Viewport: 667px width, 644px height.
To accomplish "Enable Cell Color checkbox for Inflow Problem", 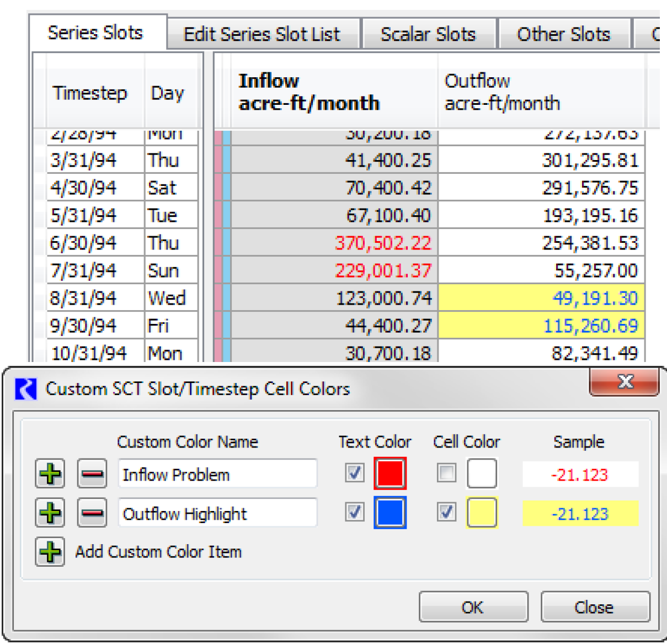I will [x=446, y=473].
